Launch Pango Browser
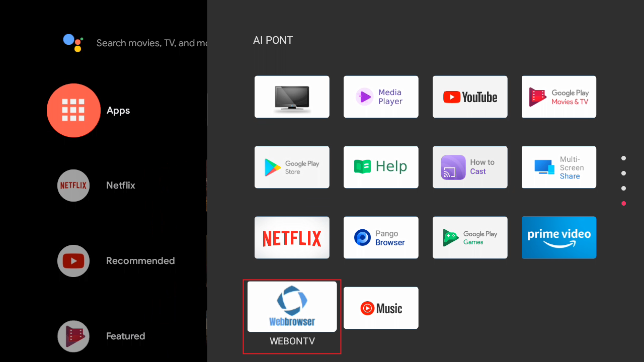 point(381,238)
